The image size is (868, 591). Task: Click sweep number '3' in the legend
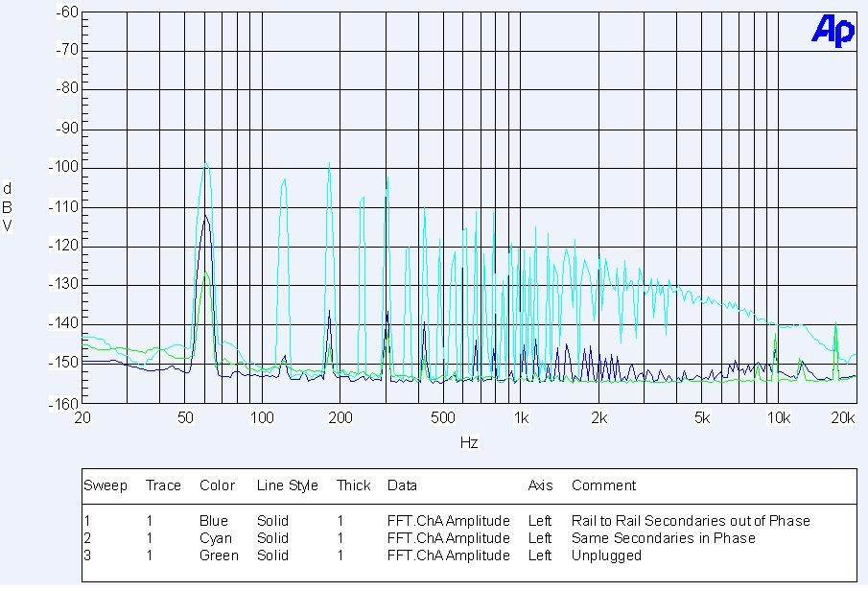coord(87,555)
